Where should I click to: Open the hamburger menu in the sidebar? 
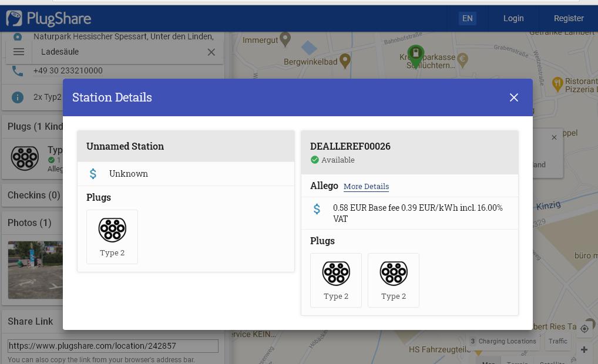[19, 52]
